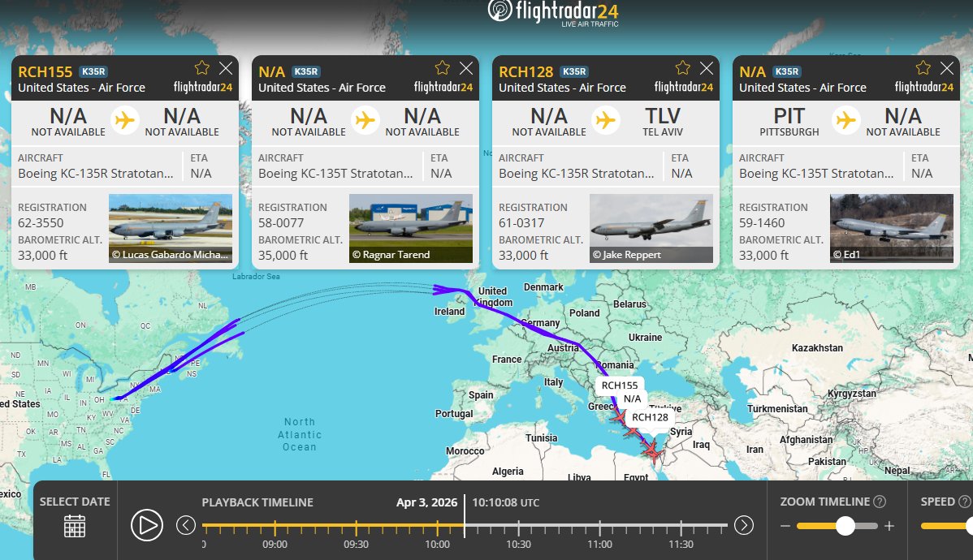This screenshot has width=973, height=560.
Task: Click the K35R badge on RCH128 card
Action: pos(574,71)
